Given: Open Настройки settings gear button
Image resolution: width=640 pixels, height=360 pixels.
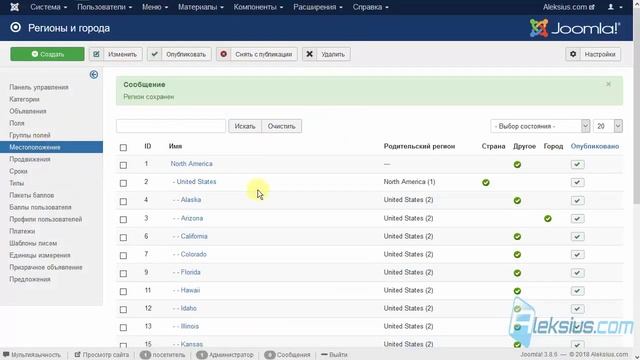Looking at the screenshot, I should point(593,54).
